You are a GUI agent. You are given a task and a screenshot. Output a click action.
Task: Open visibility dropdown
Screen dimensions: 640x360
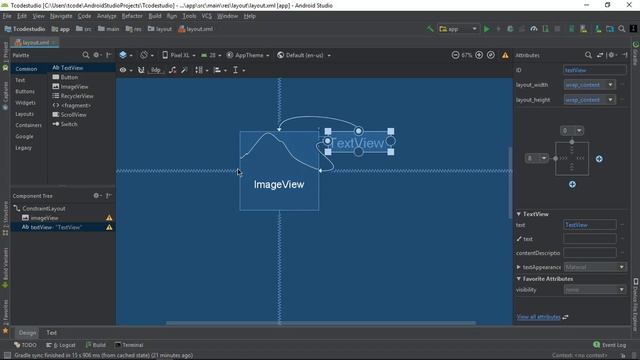[595, 290]
